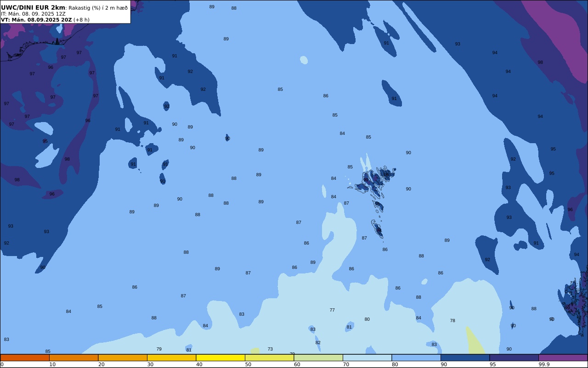588x368 pixels.
Task: Click the legend tick label 10
Action: point(52,364)
